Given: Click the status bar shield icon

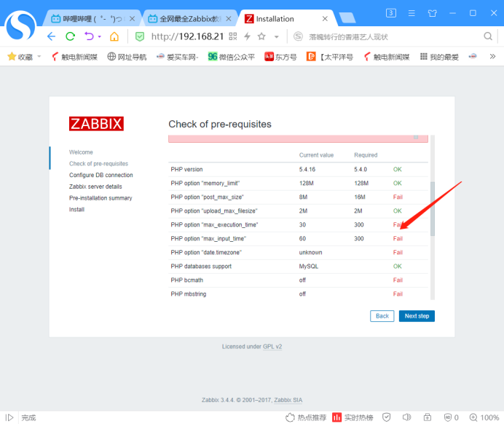Looking at the screenshot, I should tap(386, 417).
